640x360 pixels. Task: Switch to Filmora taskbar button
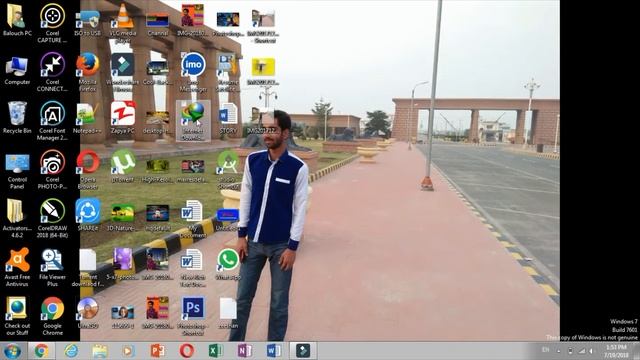(x=303, y=351)
